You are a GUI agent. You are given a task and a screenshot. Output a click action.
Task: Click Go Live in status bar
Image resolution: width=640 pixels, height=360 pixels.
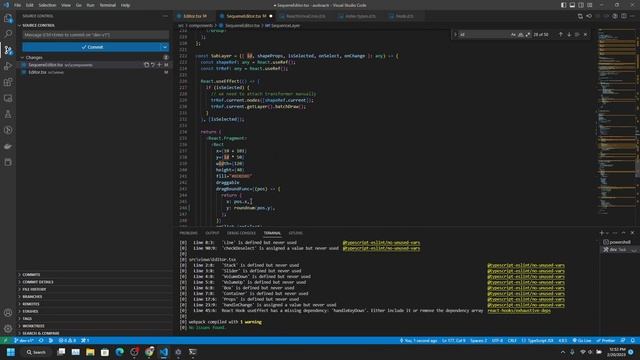click(582, 340)
